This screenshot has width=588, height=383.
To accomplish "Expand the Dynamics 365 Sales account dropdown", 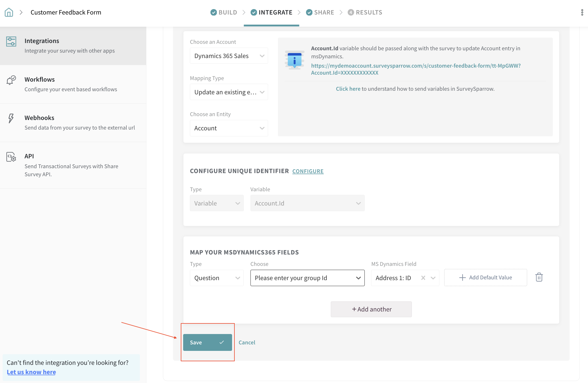I will [229, 56].
